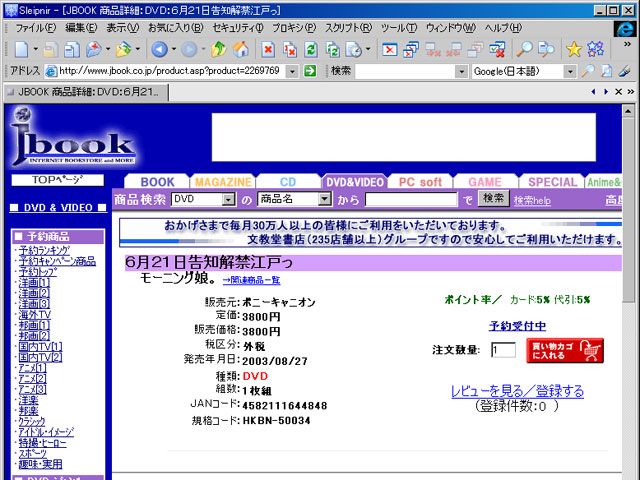
Task: Click the TOPページ button
Action: pyautogui.click(x=58, y=180)
